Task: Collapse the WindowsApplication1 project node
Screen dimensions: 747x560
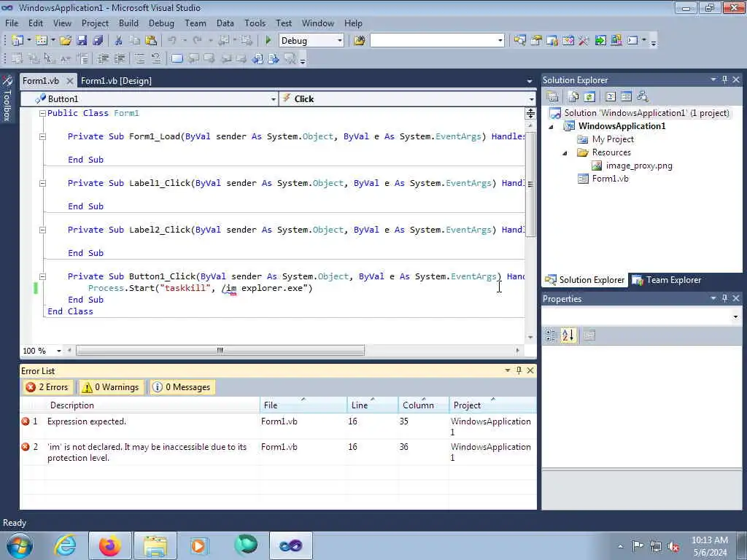Action: 551,127
